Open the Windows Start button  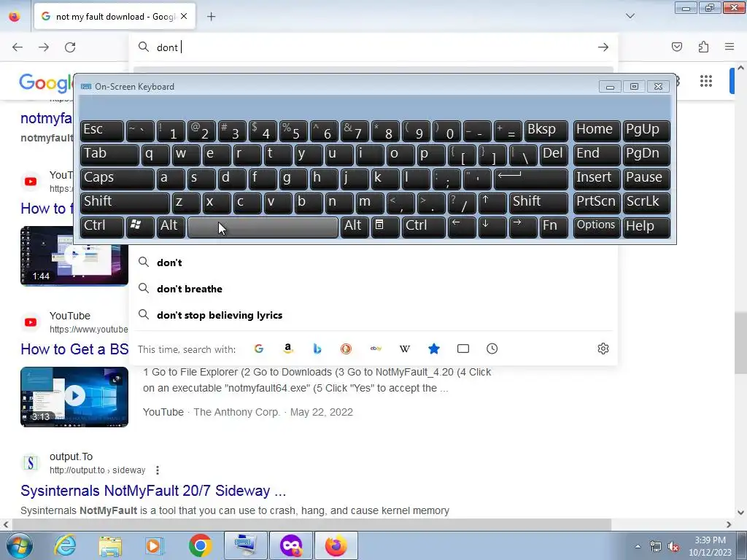(x=20, y=545)
